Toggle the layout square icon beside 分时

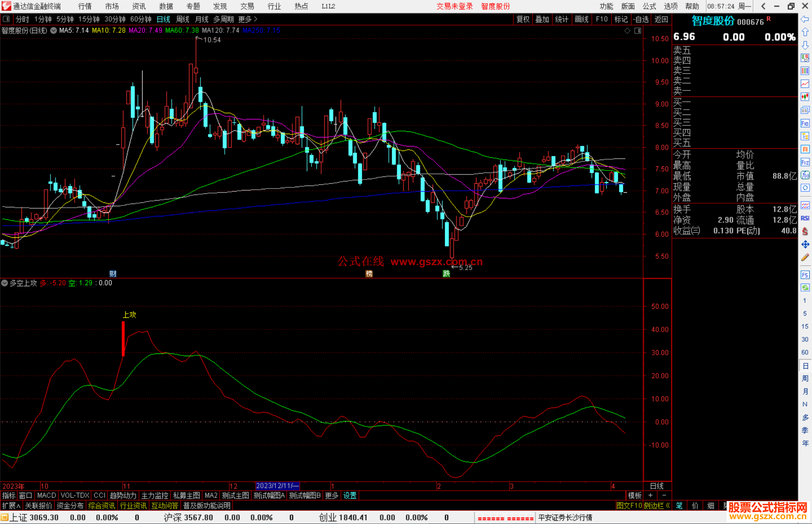tap(6, 19)
